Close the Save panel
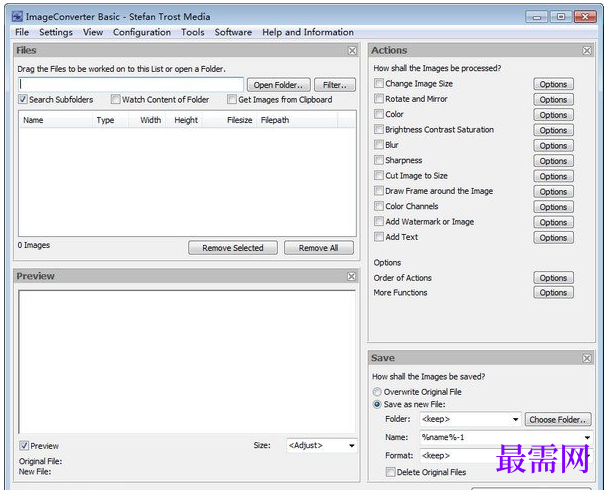 click(x=587, y=358)
